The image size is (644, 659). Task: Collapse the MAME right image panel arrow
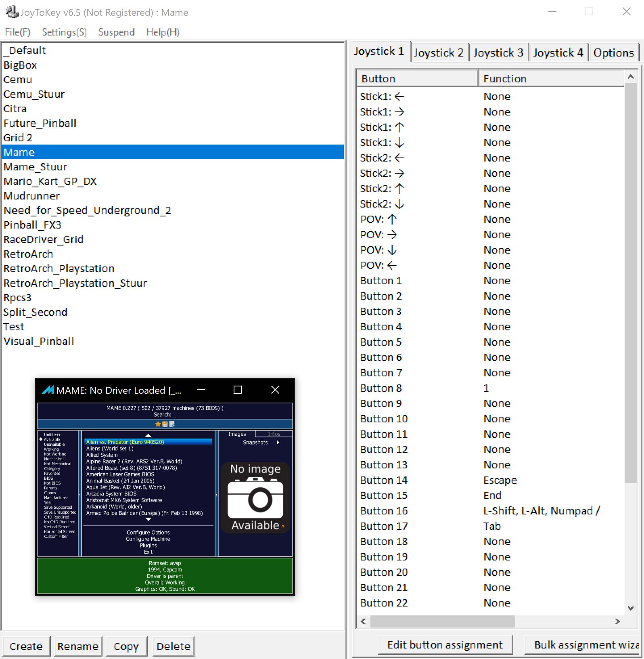pyautogui.click(x=217, y=494)
